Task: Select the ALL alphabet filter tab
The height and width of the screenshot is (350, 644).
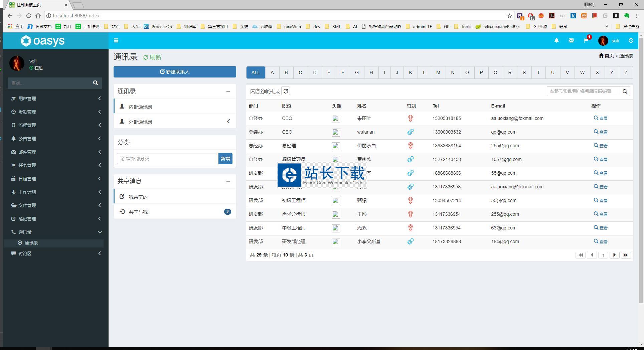Action: (x=256, y=72)
